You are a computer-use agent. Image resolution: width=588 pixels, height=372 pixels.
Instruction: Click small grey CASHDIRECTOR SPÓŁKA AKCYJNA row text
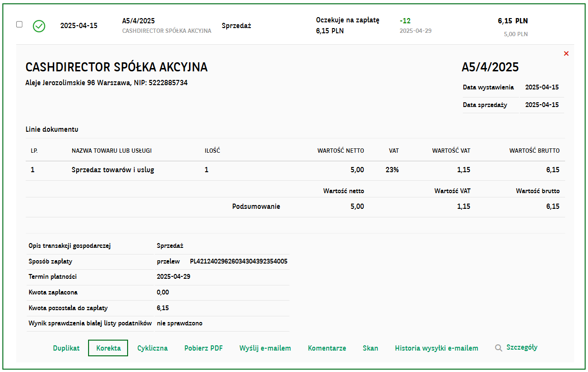pyautogui.click(x=167, y=31)
